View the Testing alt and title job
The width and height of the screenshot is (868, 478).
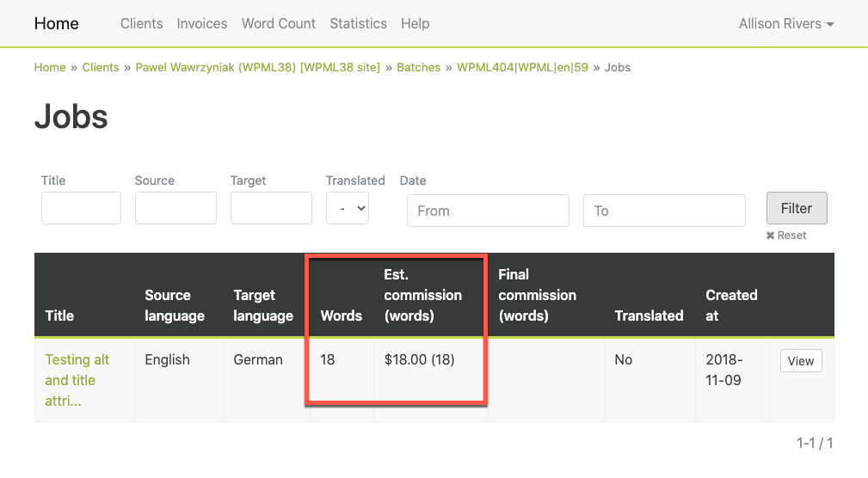tap(801, 361)
